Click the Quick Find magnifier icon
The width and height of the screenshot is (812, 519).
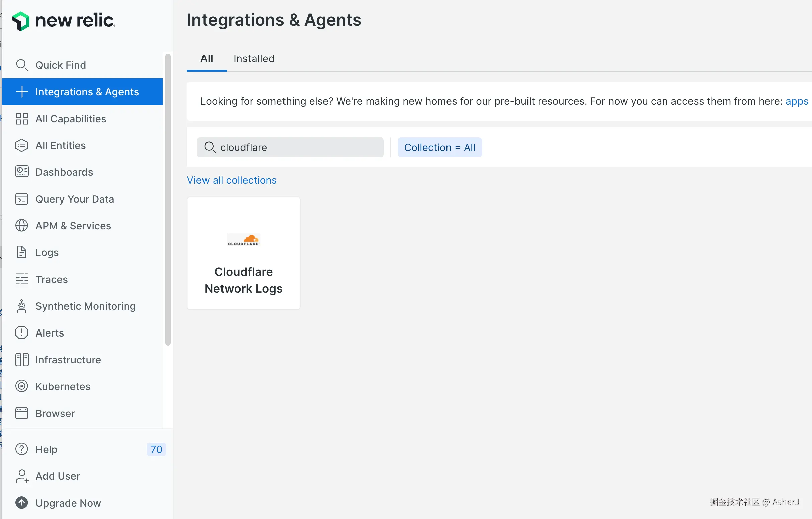coord(22,65)
